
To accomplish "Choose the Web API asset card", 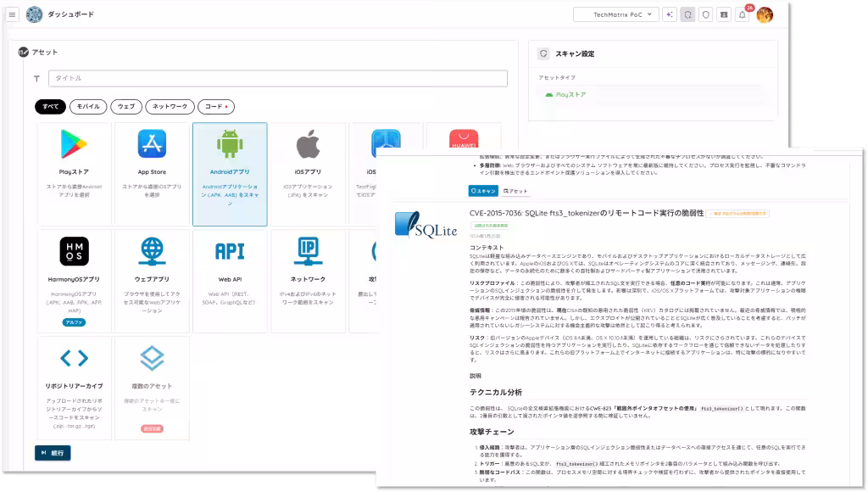I will tap(230, 281).
